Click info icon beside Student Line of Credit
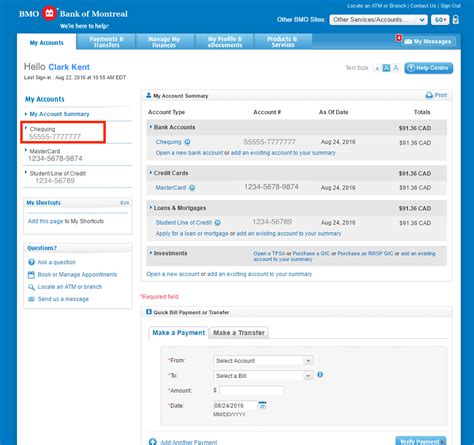 (x=217, y=223)
